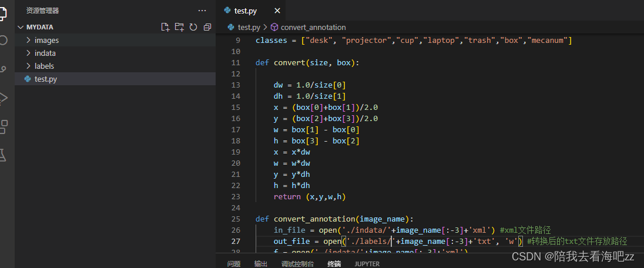Click 'return (x,y,w,h)' code line
This screenshot has width=644, height=268.
(310, 196)
